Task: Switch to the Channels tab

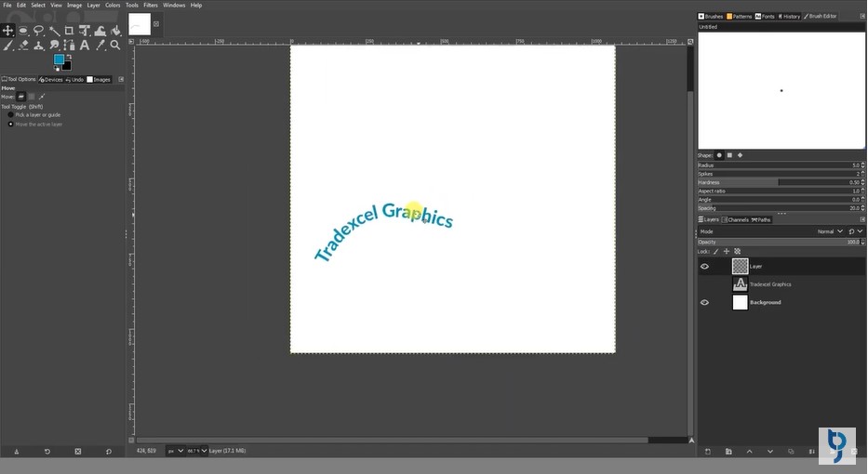Action: (x=735, y=219)
